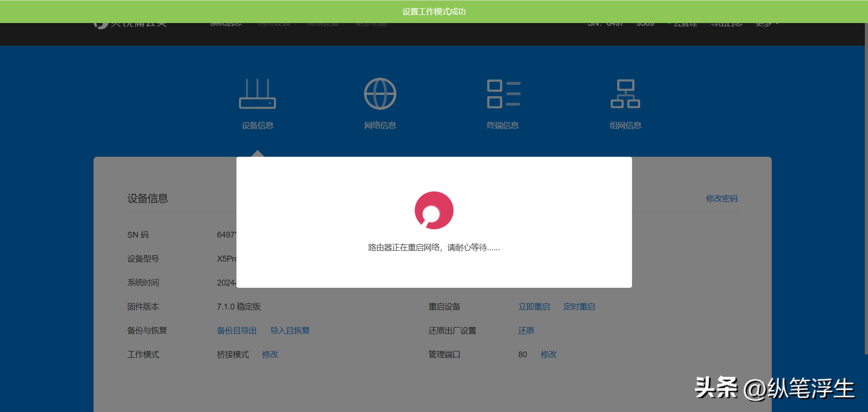Click the 设置工作模式成功 banner text
The width and height of the screenshot is (868, 412).
[434, 12]
